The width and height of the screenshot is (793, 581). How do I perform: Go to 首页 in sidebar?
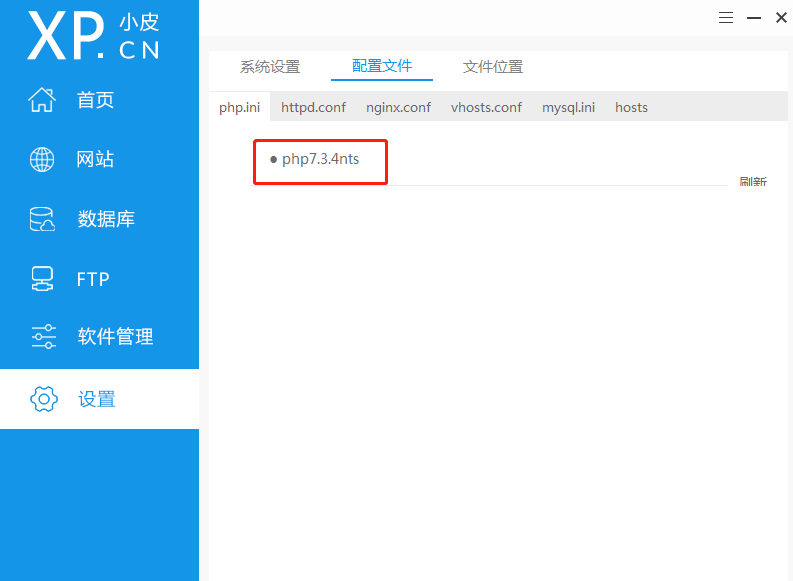(x=95, y=100)
